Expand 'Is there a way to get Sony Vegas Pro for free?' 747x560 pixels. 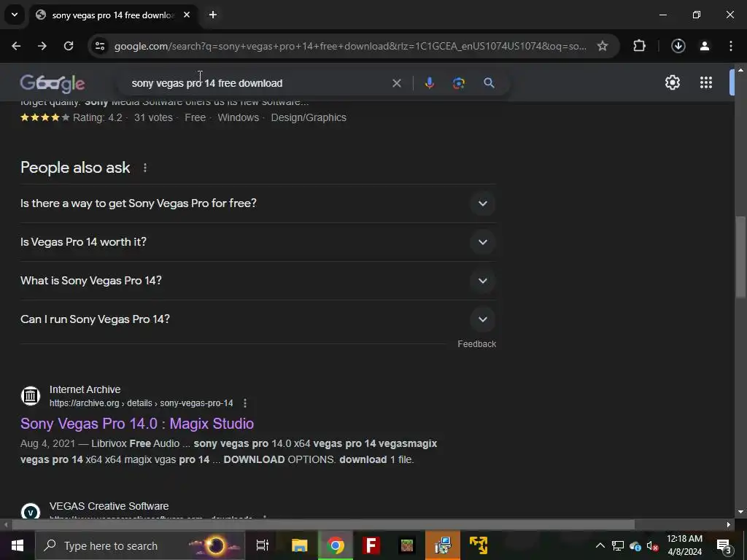point(258,203)
